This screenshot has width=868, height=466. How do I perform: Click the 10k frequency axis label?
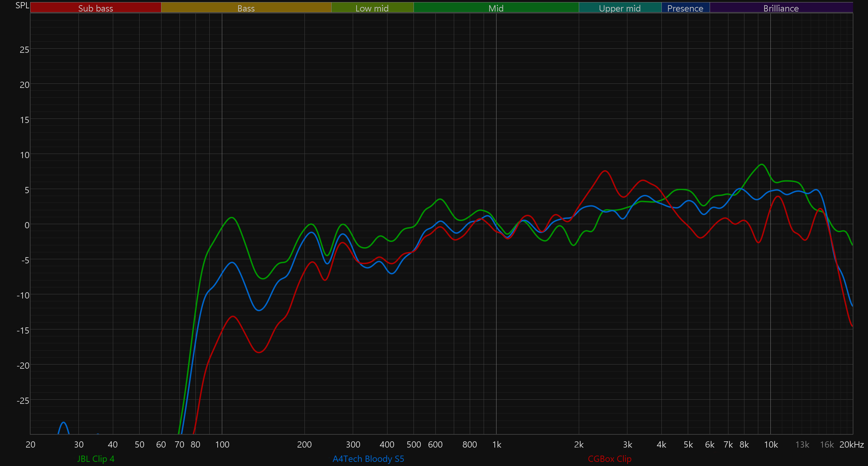pos(771,444)
